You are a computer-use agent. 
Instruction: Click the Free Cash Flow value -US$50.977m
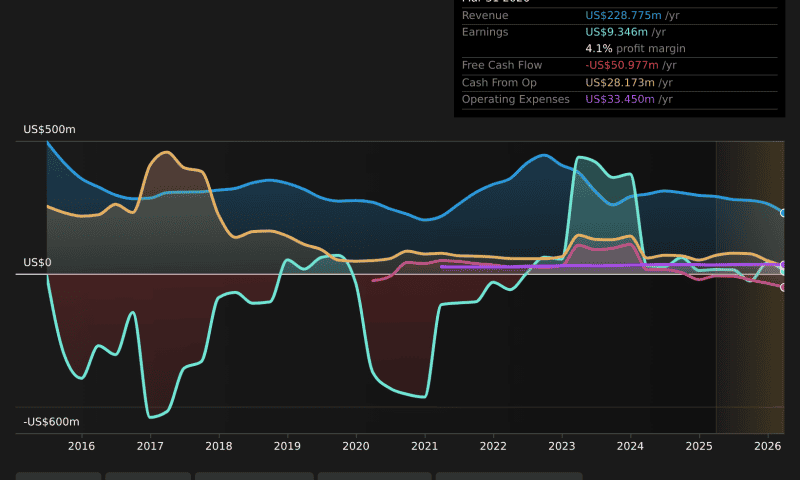[x=621, y=65]
